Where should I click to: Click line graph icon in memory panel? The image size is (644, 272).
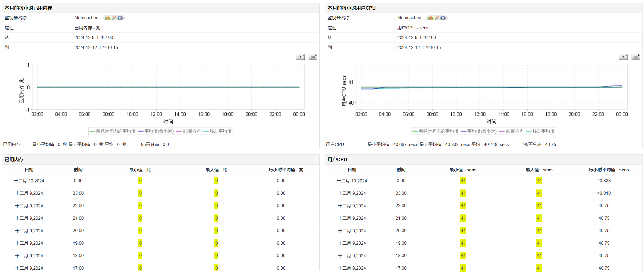(x=114, y=18)
